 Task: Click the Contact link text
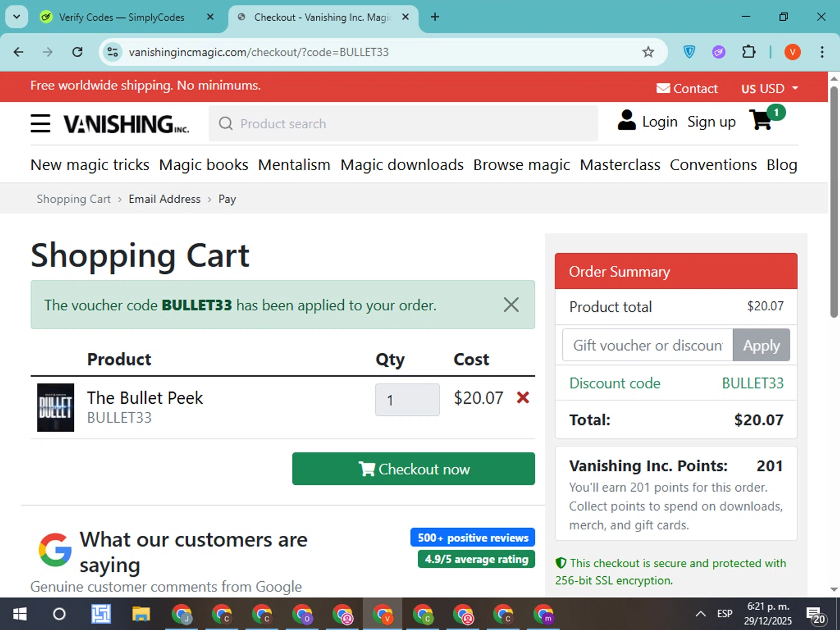click(695, 88)
